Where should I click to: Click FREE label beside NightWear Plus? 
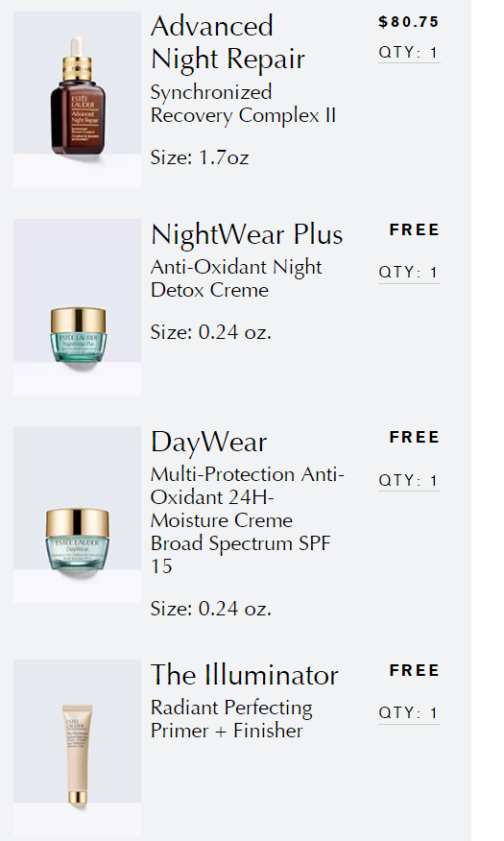(x=415, y=230)
